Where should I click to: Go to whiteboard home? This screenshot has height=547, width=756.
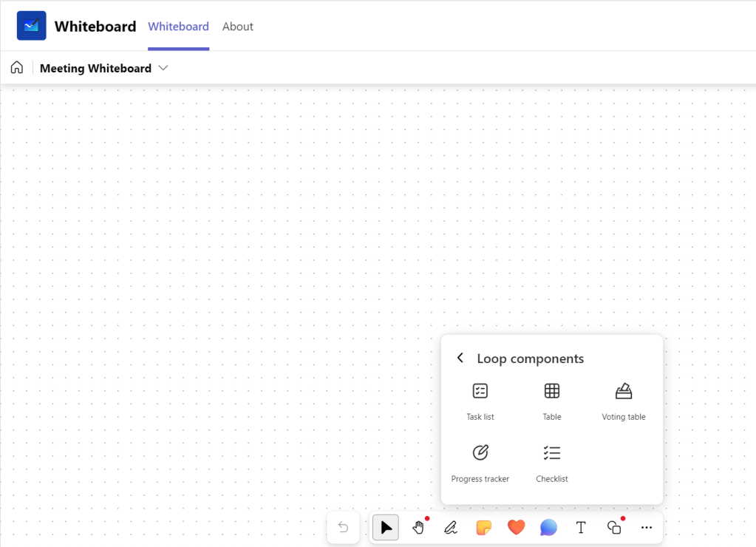[x=17, y=67]
